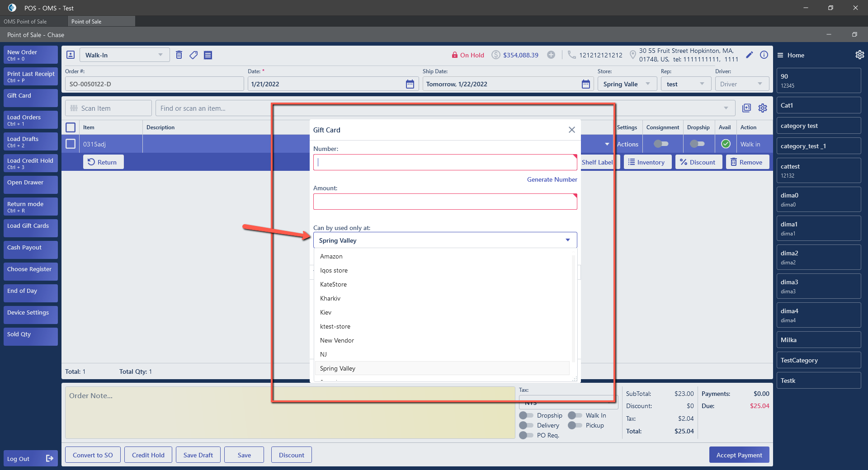Click the notes list icon in the order toolbar

pos(208,55)
